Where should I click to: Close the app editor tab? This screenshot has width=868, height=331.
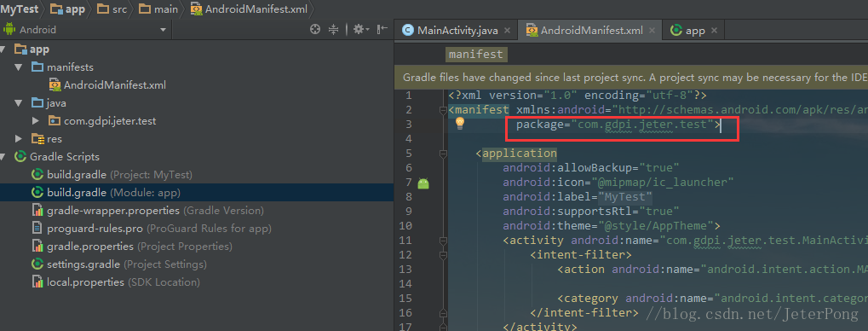click(714, 31)
